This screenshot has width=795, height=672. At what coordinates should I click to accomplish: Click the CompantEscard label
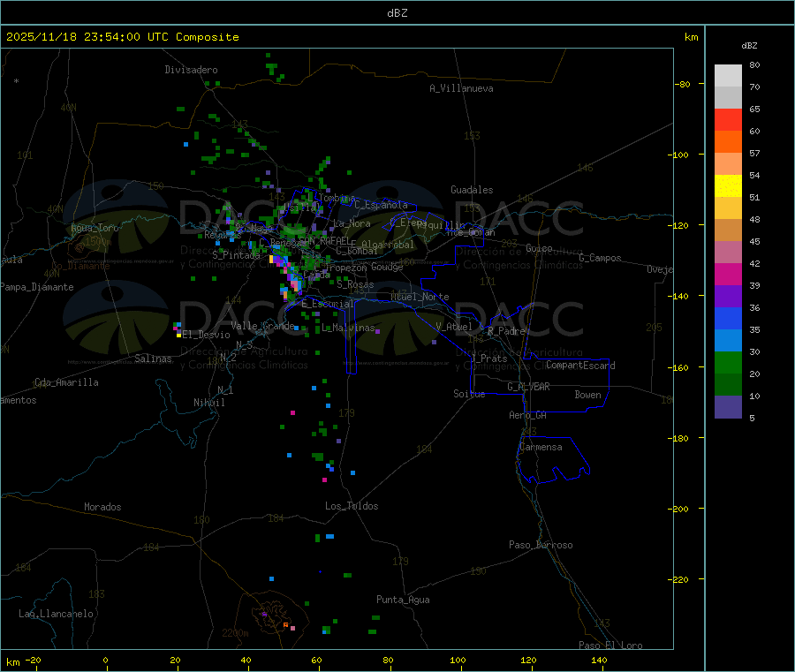click(580, 366)
